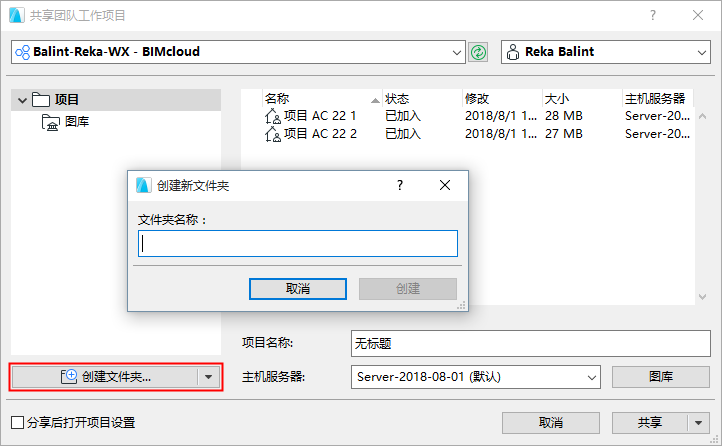This screenshot has height=446, width=722.
Task: Click the project list scroll up arrow
Action: coord(702,116)
